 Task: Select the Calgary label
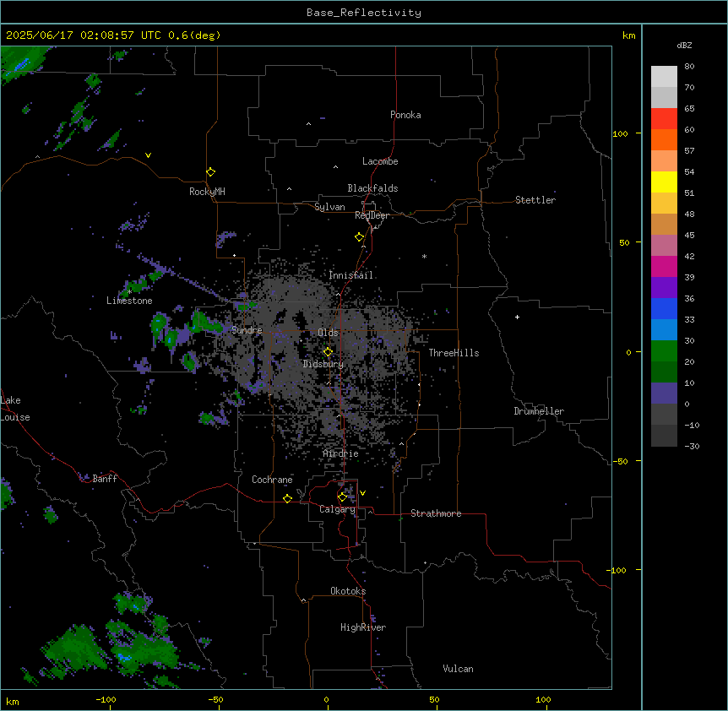[337, 509]
